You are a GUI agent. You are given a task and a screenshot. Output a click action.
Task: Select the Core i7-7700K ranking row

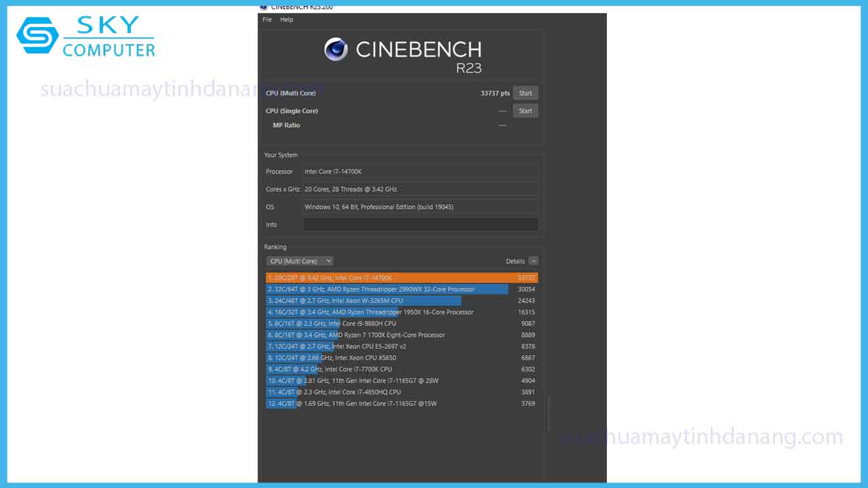pyautogui.click(x=402, y=369)
